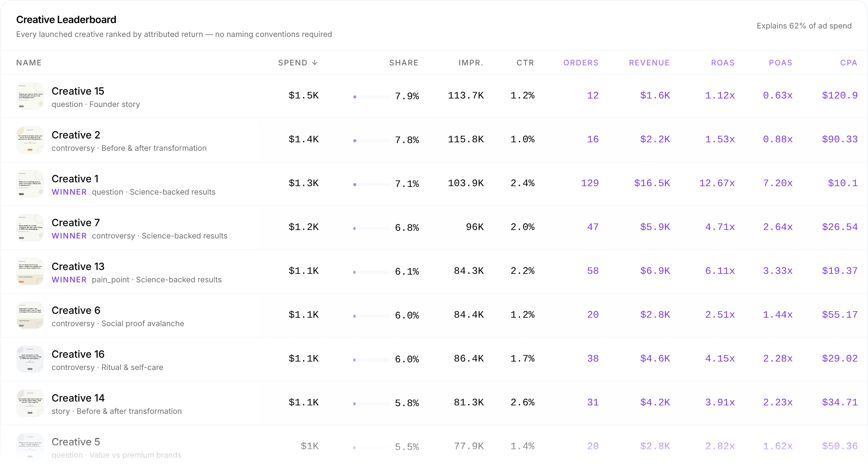Click 'controversy · Ritual & self-care' tags
The height and width of the screenshot is (470, 868).
coord(107,367)
